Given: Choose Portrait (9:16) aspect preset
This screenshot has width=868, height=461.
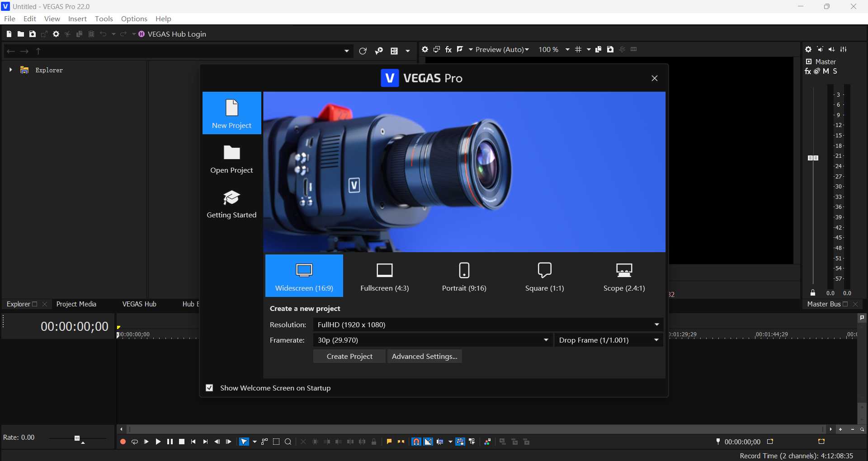Looking at the screenshot, I should coord(464,276).
